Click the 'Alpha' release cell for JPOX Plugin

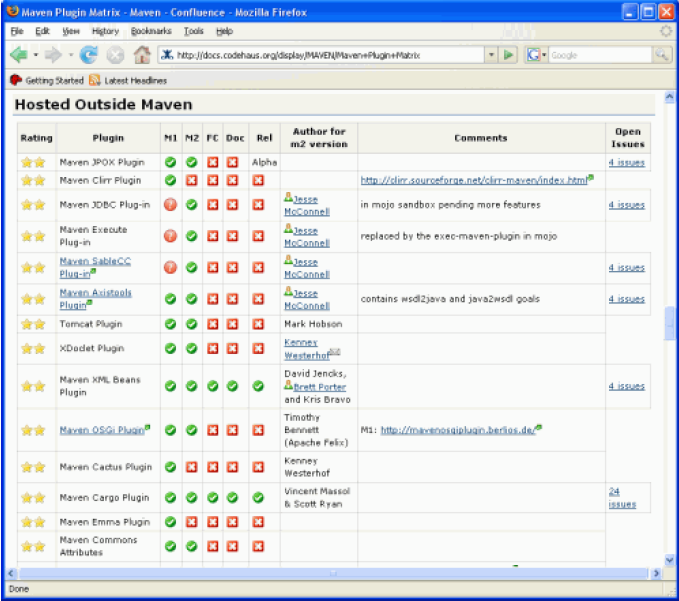pos(264,162)
